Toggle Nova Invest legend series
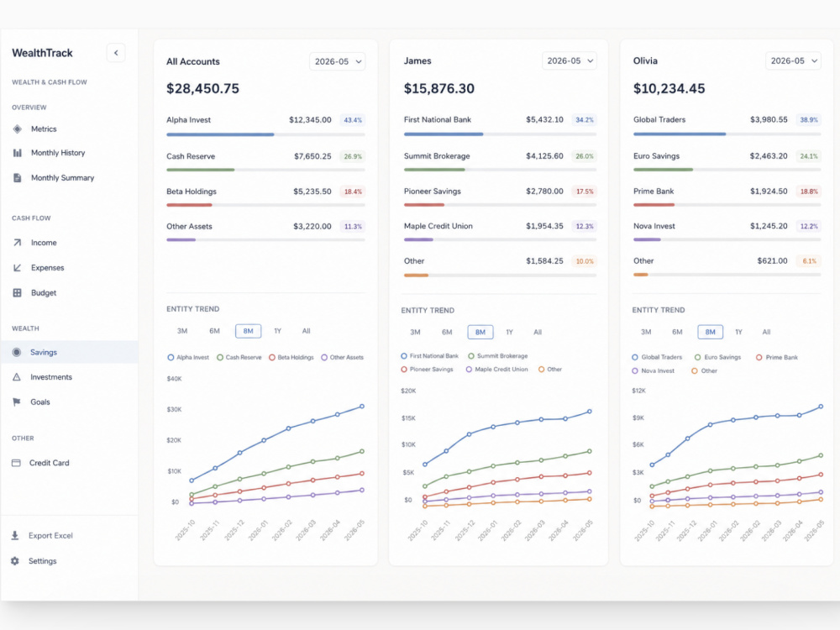 [653, 370]
